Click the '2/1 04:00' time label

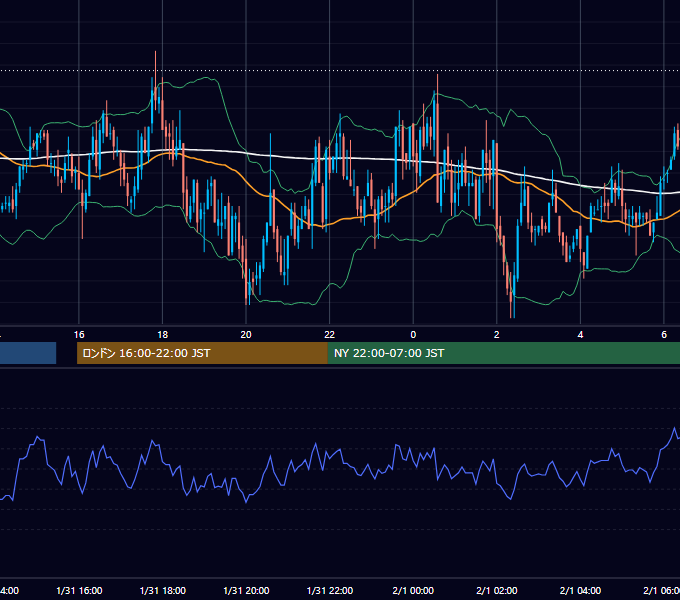point(580,590)
